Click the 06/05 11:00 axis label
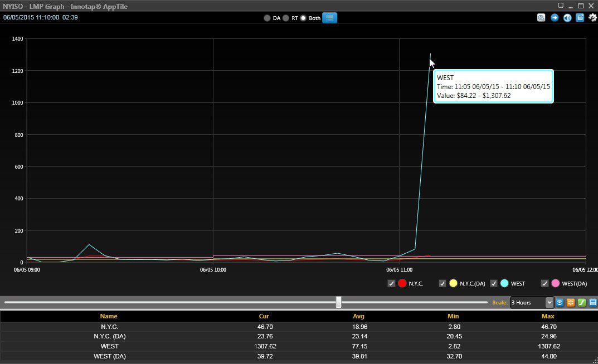This screenshot has width=598, height=364. (399, 269)
